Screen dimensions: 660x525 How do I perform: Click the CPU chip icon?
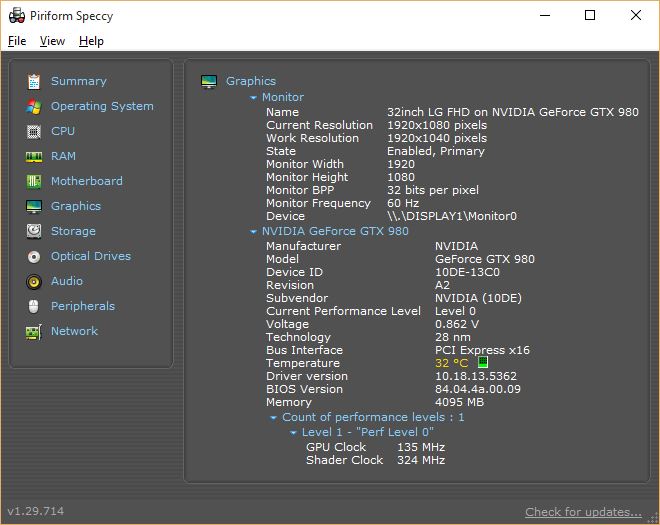(x=34, y=132)
